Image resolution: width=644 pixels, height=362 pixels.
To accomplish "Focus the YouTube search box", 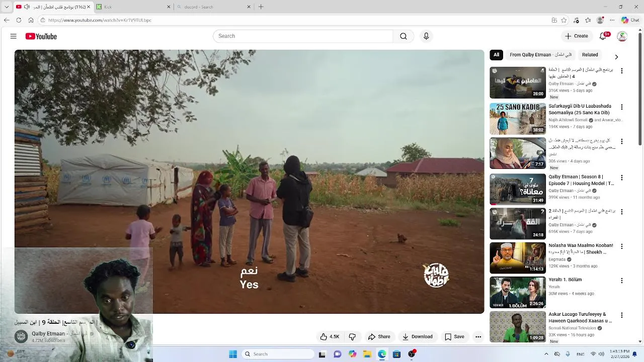I will coord(303,36).
